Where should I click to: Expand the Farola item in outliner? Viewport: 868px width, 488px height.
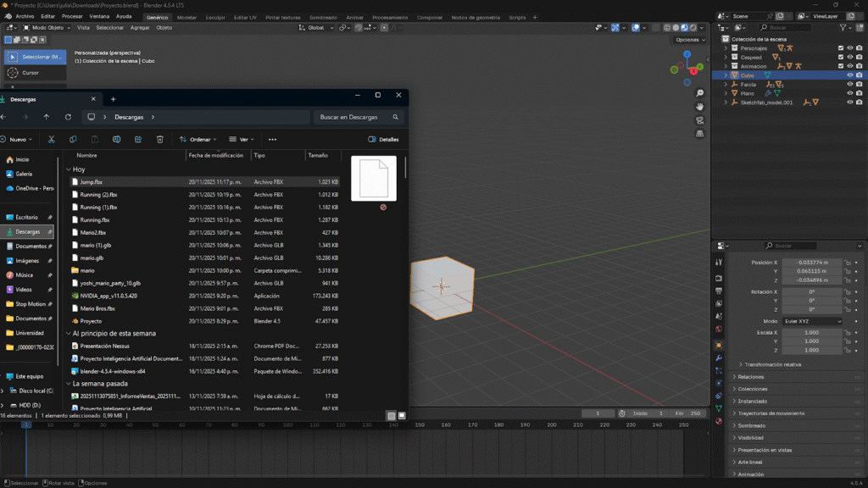726,85
